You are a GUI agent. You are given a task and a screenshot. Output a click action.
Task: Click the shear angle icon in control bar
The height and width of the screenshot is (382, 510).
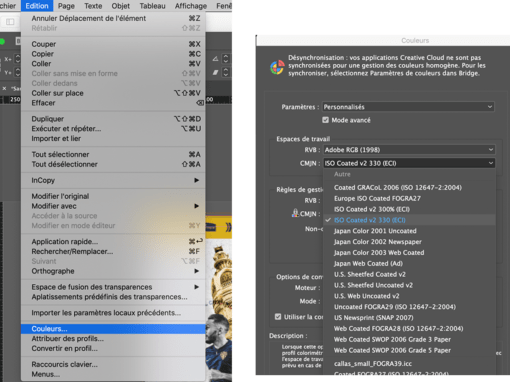tap(215, 72)
